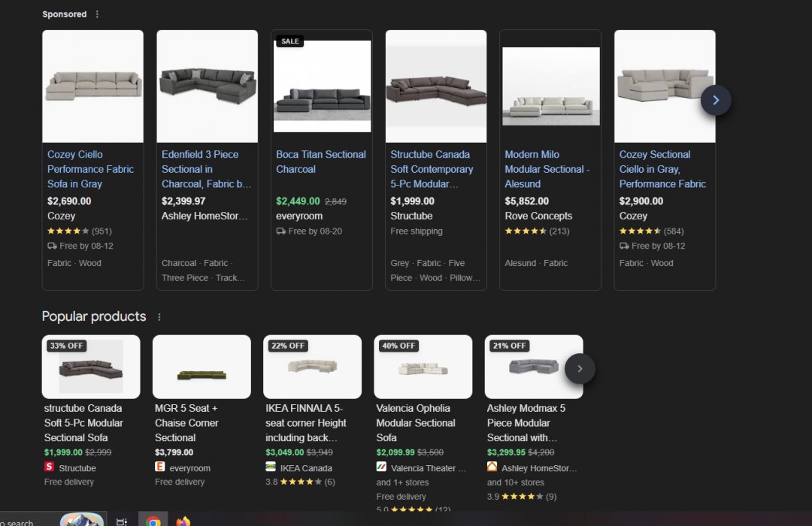Image resolution: width=812 pixels, height=526 pixels.
Task: Click the Structube logo icon
Action: 49,467
